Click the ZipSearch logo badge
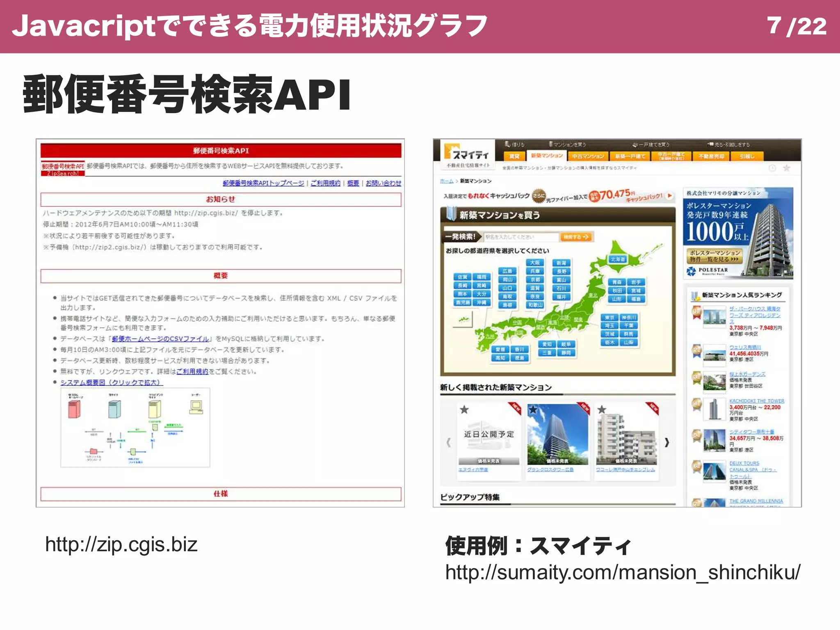The width and height of the screenshot is (840, 630). (x=62, y=169)
